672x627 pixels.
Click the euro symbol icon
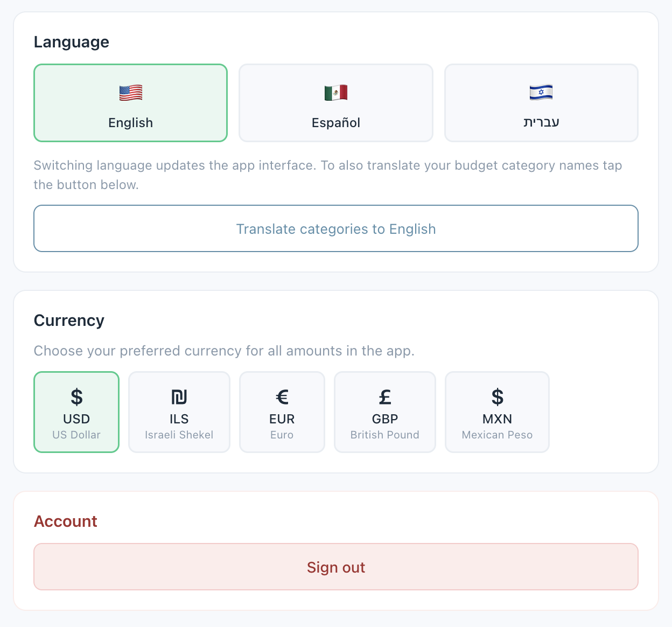point(282,397)
